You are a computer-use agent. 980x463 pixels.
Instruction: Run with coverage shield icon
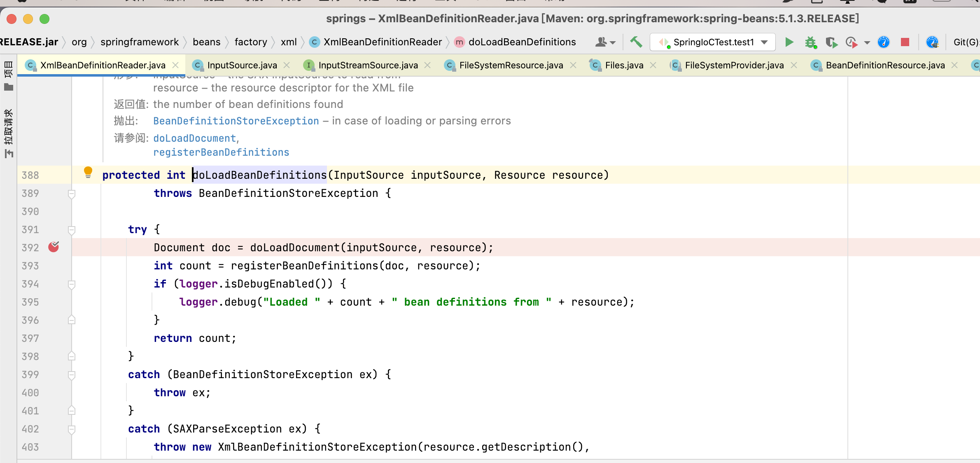pos(831,42)
